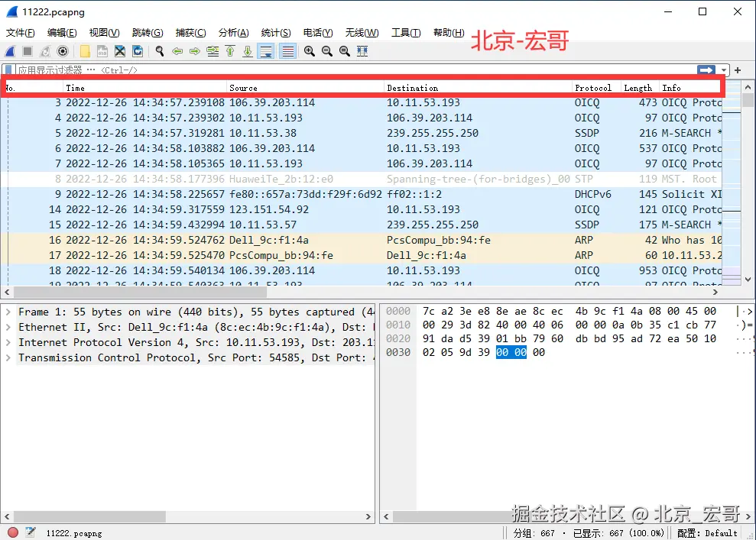Reset text zoom to normal size

click(345, 51)
